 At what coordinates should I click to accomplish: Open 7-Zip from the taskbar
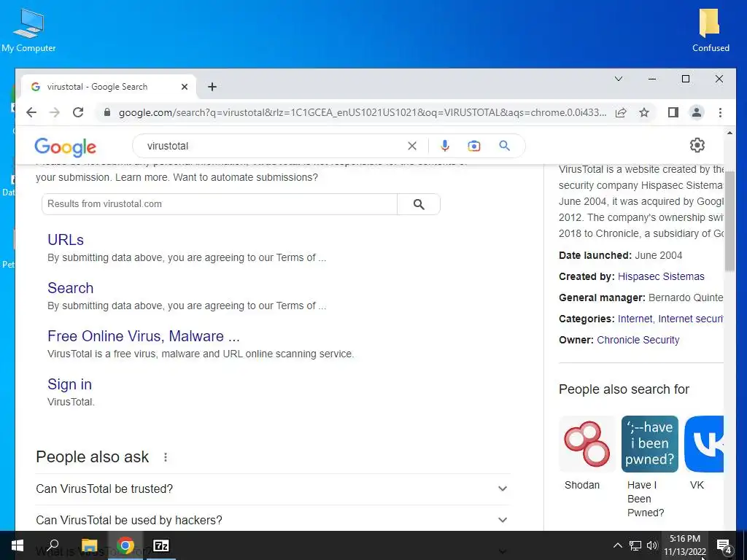coord(161,545)
